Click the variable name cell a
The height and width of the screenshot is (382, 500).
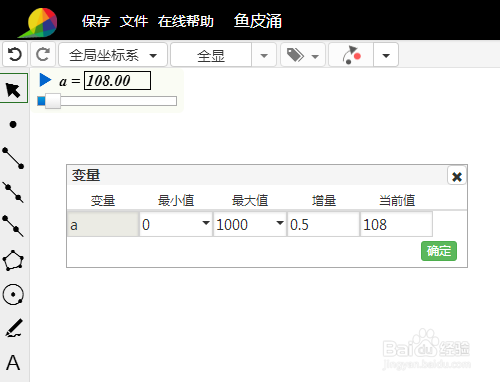103,224
